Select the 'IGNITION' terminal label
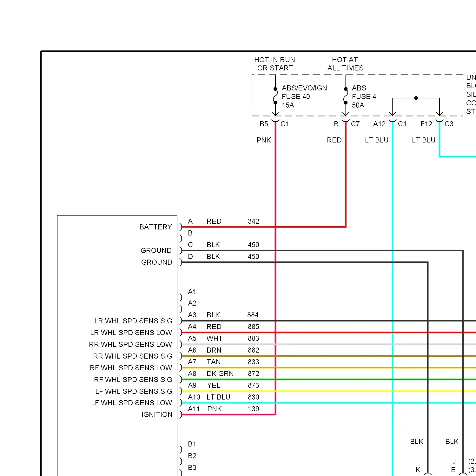 pyautogui.click(x=157, y=414)
